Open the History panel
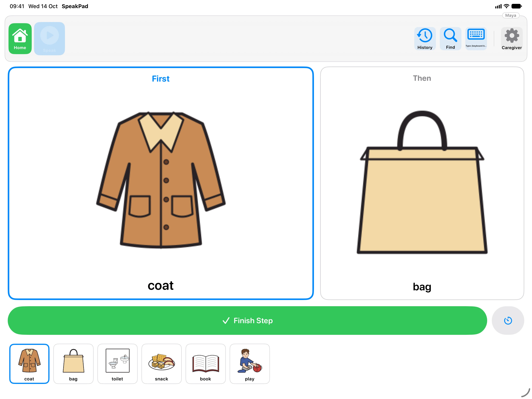 coord(425,38)
